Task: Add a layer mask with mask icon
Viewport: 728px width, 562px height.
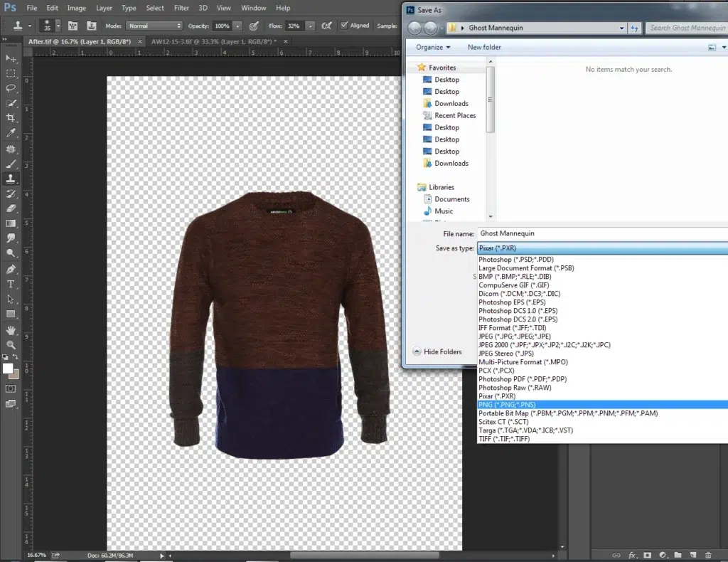Action: [647, 555]
